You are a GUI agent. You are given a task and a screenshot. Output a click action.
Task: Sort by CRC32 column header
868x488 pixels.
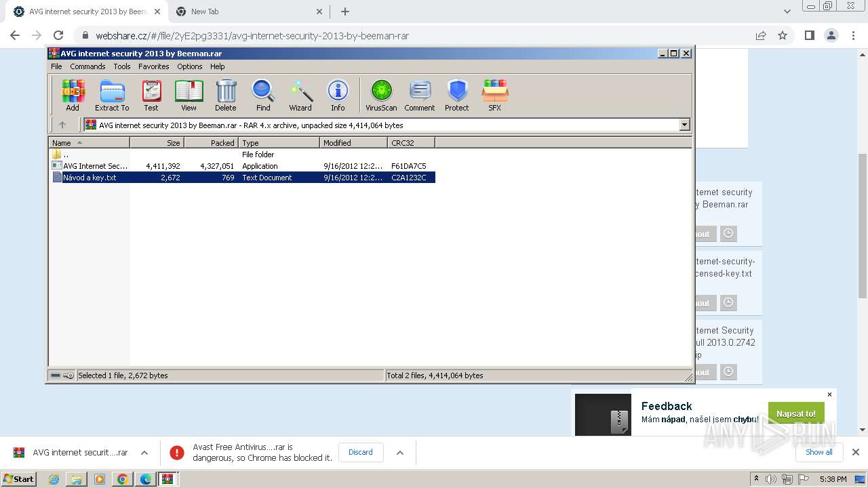click(x=411, y=143)
